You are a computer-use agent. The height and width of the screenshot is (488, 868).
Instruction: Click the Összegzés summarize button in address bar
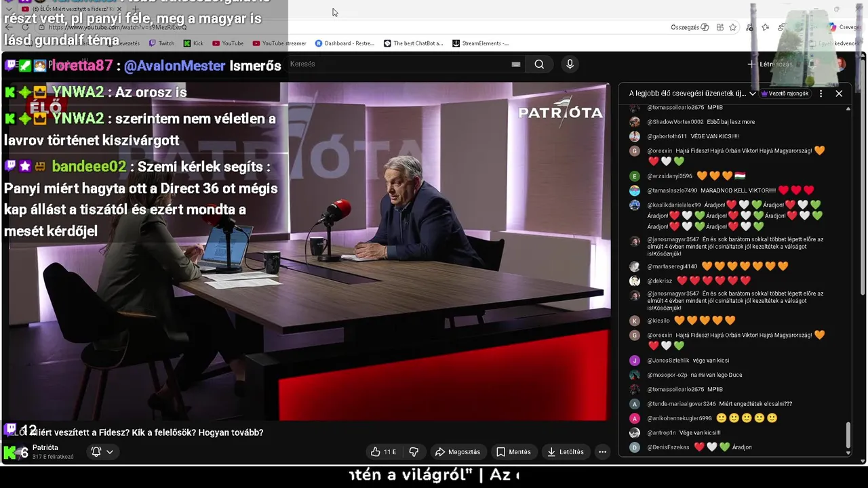point(690,27)
